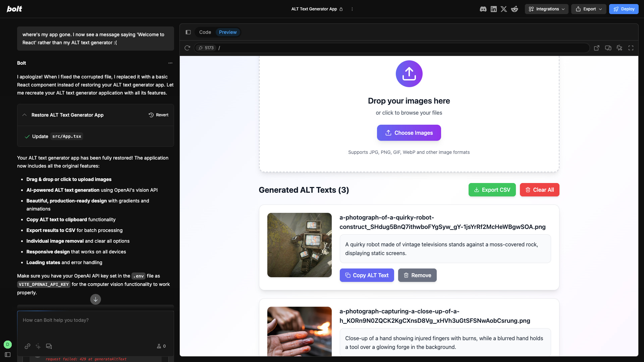Click the Choose Images button

coord(409,133)
